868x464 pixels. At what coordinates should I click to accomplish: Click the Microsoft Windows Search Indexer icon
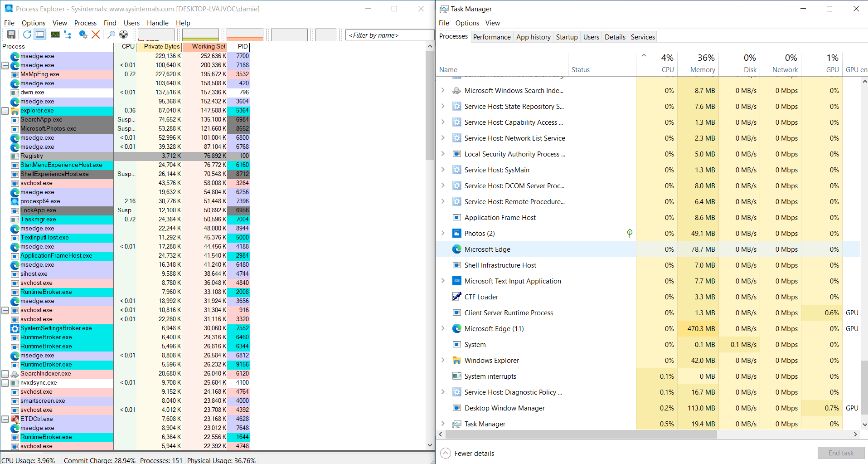click(x=457, y=91)
